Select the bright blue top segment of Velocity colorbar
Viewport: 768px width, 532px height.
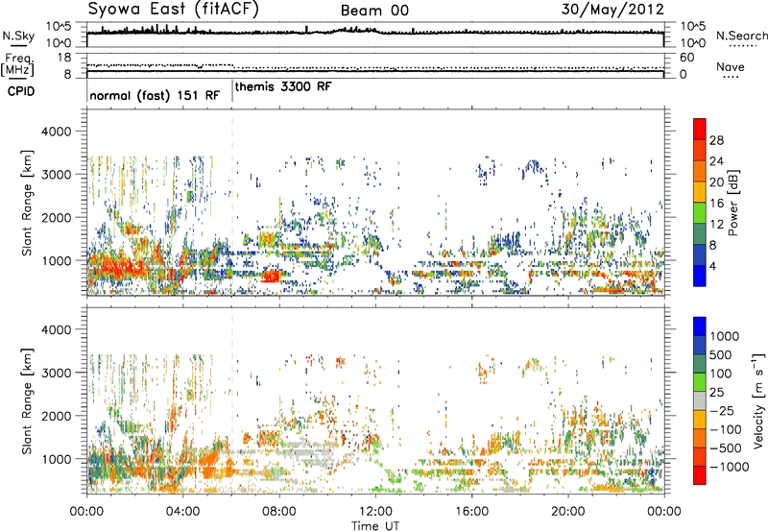(x=700, y=326)
